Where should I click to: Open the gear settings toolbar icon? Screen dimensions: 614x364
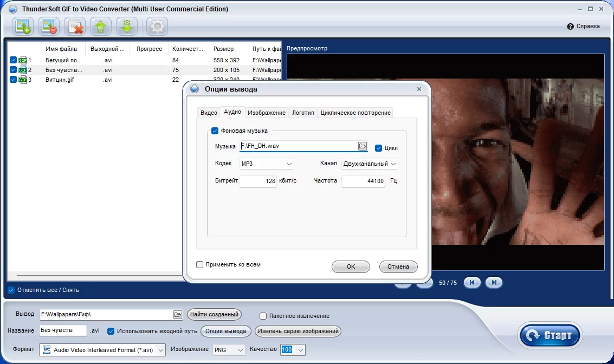coord(157,27)
